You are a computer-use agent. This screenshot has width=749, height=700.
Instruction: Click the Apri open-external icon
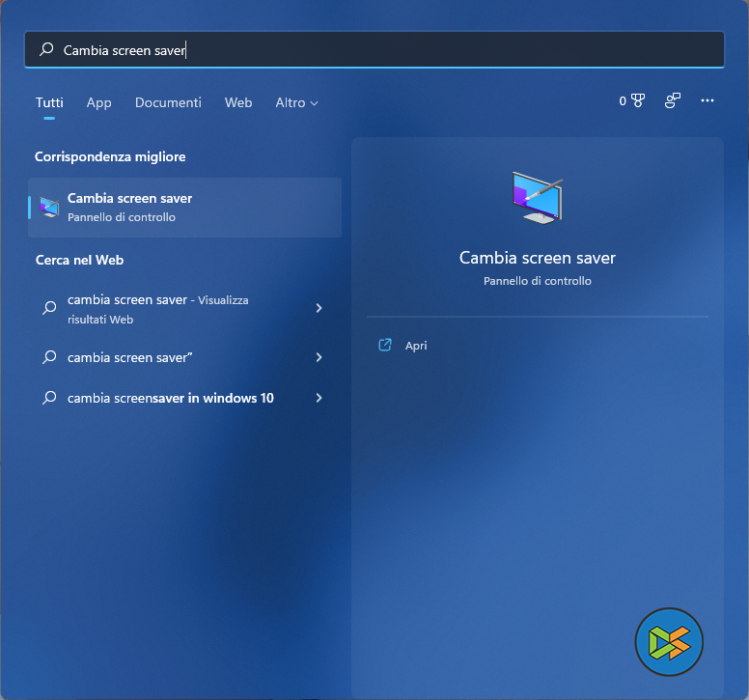pos(385,345)
